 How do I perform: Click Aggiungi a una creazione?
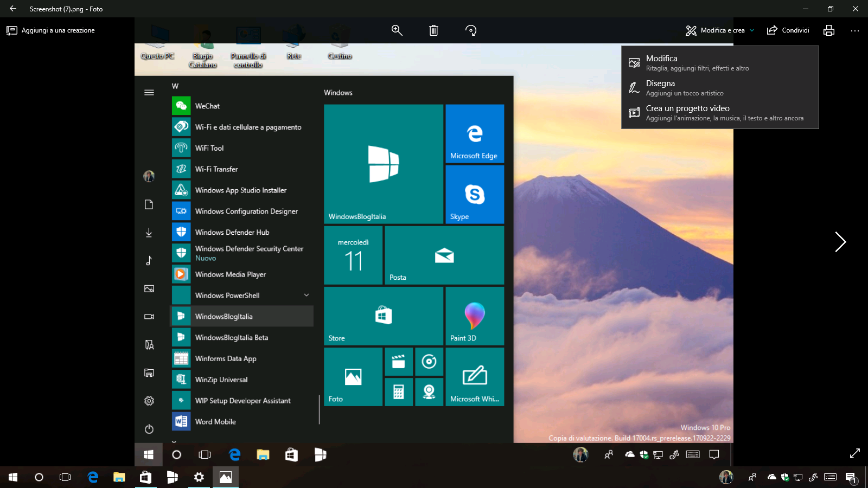tap(50, 30)
